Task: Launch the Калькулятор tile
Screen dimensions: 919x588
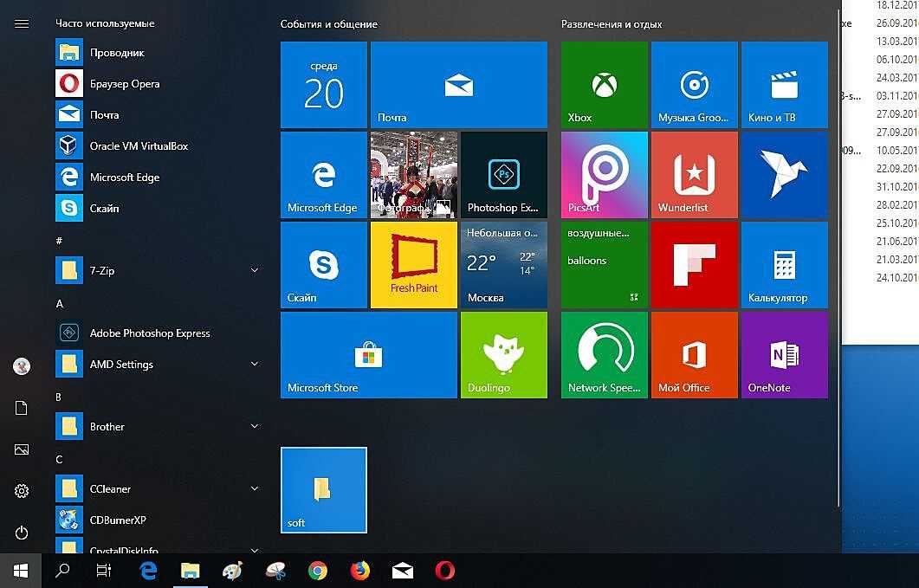Action: pyautogui.click(x=785, y=265)
